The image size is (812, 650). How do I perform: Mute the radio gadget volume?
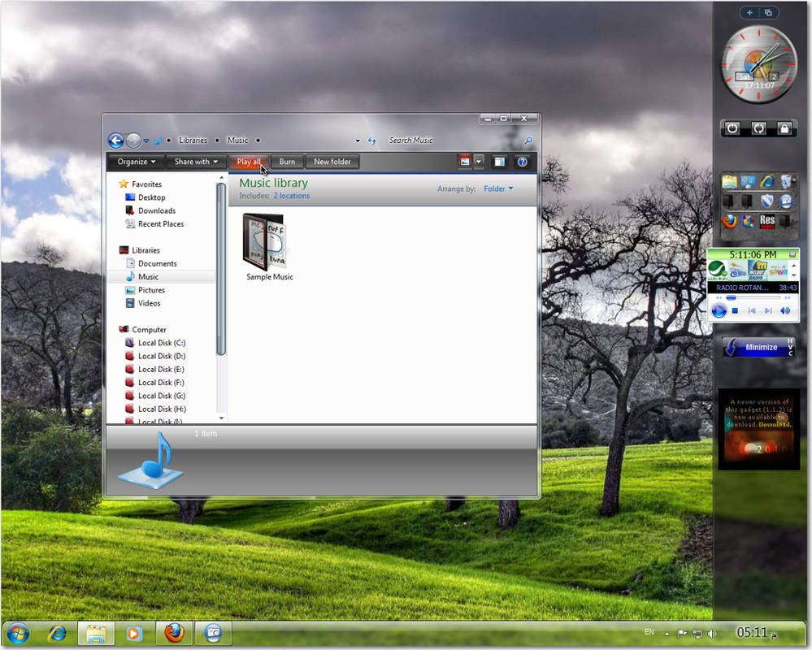click(x=785, y=310)
